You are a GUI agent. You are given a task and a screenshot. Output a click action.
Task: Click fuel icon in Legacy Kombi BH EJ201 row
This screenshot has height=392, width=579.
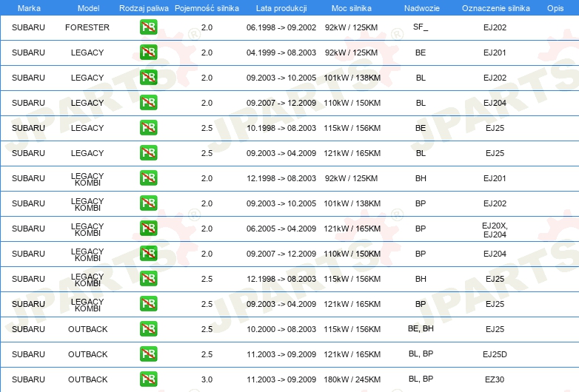click(148, 178)
